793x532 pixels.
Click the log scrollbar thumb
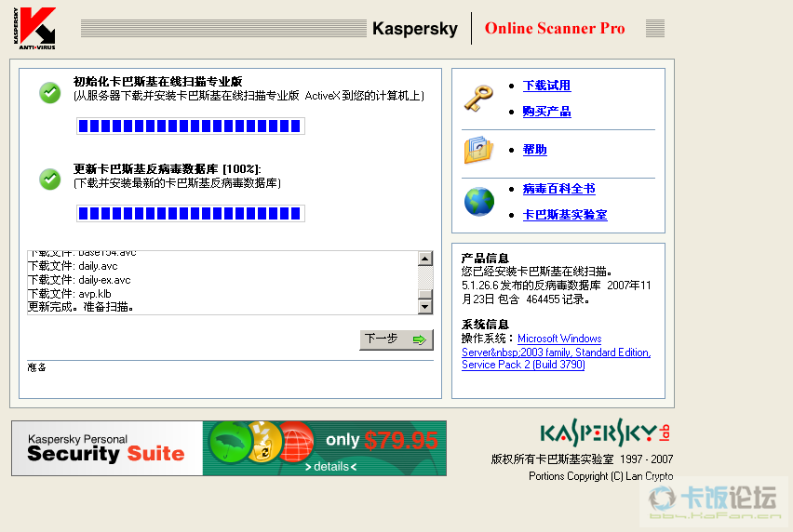pos(425,294)
